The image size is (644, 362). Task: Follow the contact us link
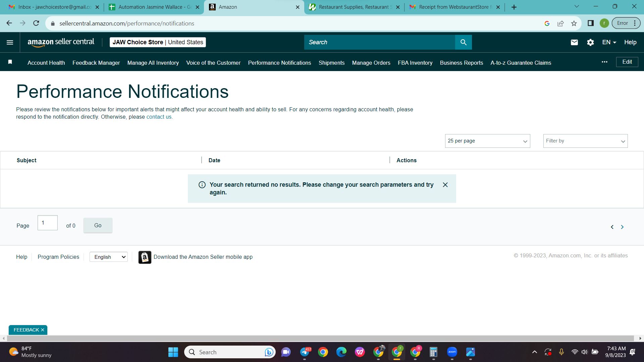[159, 117]
